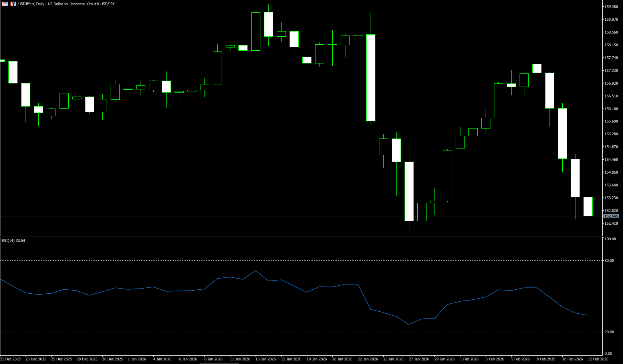Click the current price tag 152.645
Screen dimensions: 623x364
(x=611, y=216)
